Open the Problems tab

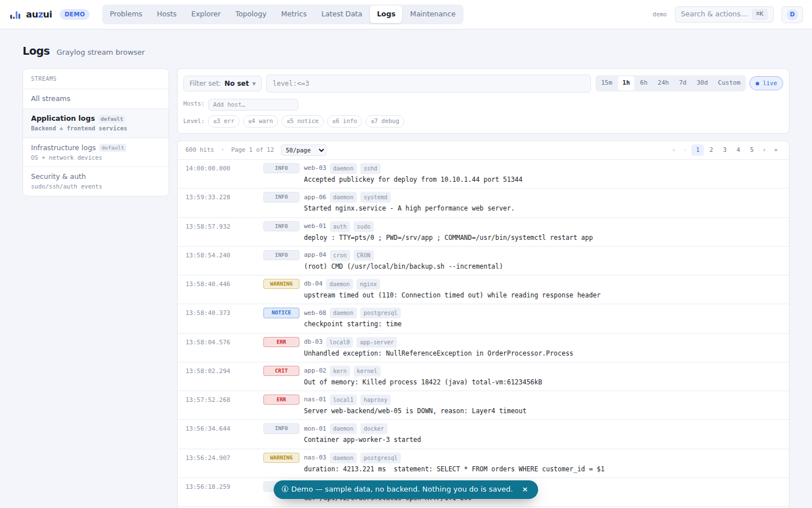click(x=126, y=14)
